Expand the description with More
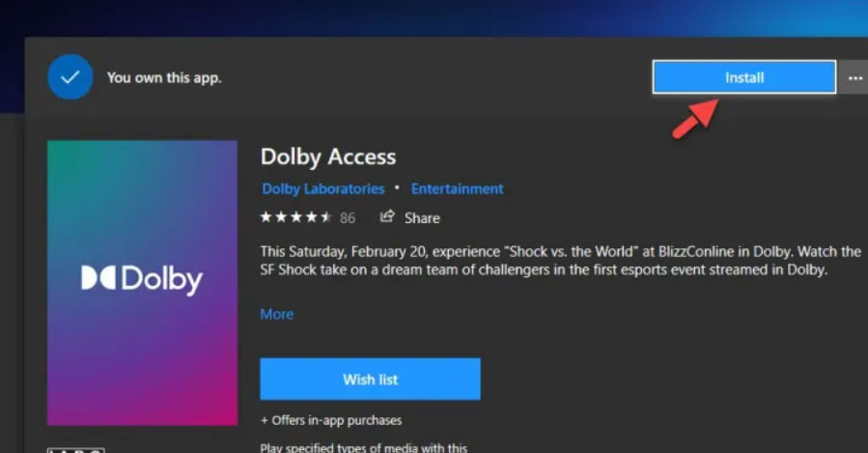This screenshot has height=453, width=868. 277,314
